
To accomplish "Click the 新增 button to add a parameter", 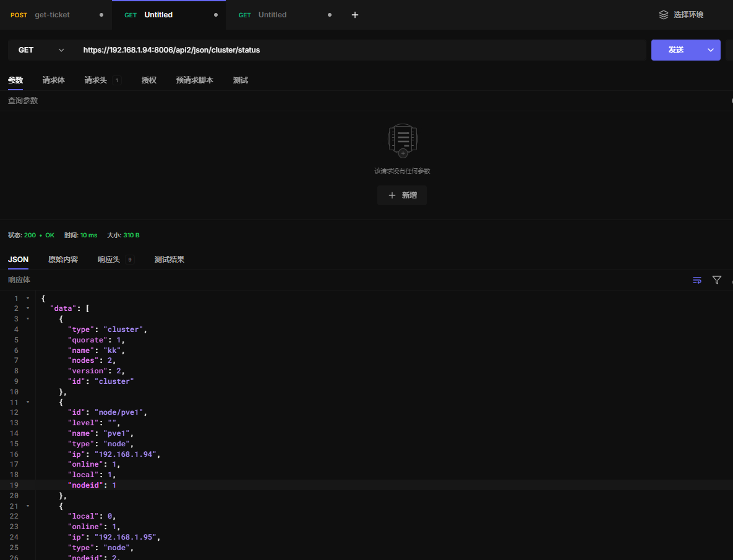I will [x=402, y=195].
